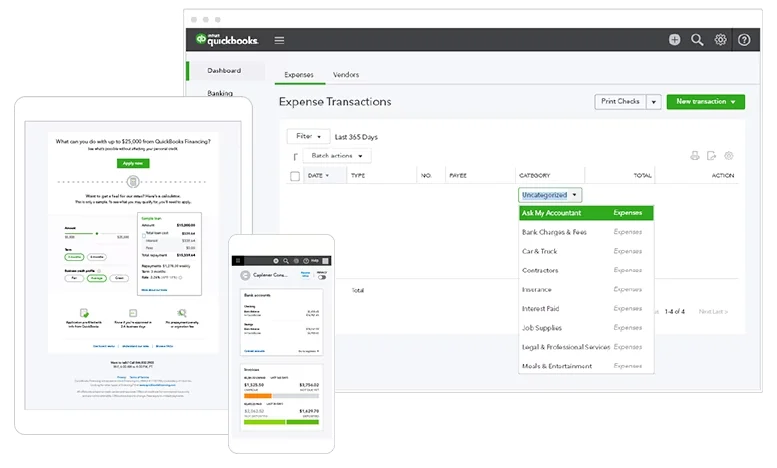This screenshot has height=468, width=777.
Task: Toggle the select-all checkbox in table header
Action: [x=295, y=176]
